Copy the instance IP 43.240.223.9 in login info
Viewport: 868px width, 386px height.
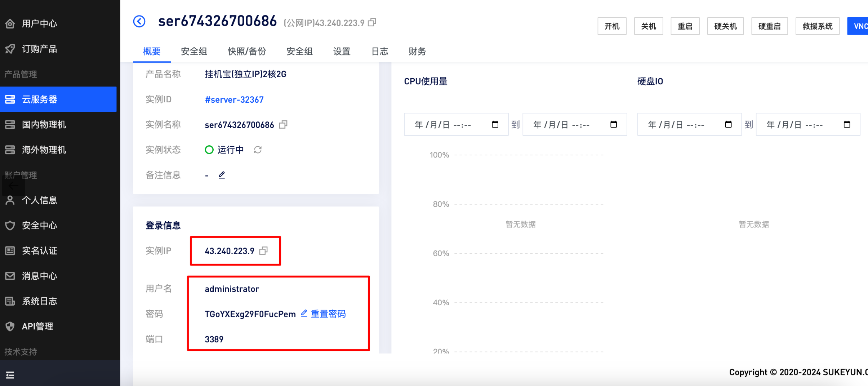264,251
